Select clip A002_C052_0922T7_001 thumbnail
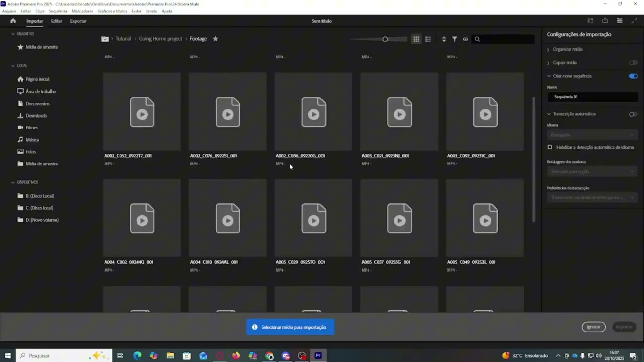644x362 pixels. (142, 112)
